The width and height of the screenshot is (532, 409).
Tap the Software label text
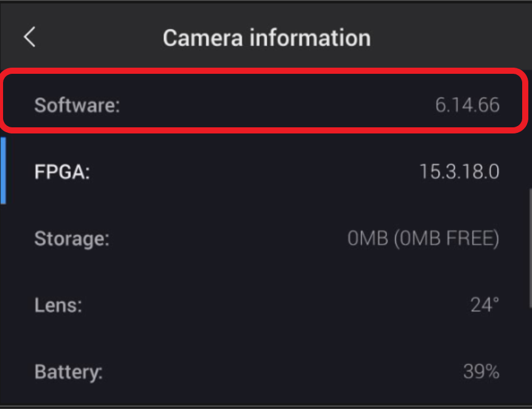tap(76, 105)
